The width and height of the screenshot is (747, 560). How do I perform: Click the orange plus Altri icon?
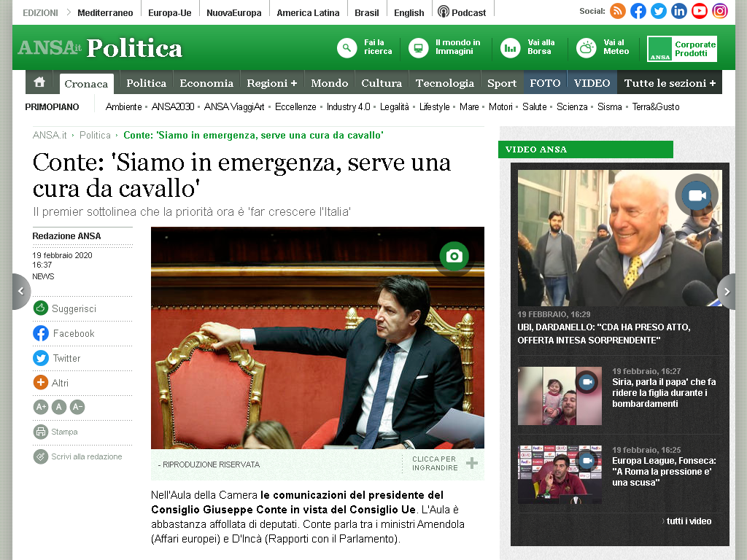[41, 382]
